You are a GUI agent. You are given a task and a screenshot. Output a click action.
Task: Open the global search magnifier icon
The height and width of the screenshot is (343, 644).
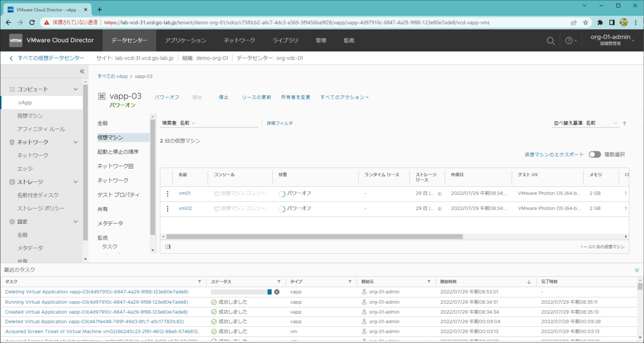pos(551,41)
